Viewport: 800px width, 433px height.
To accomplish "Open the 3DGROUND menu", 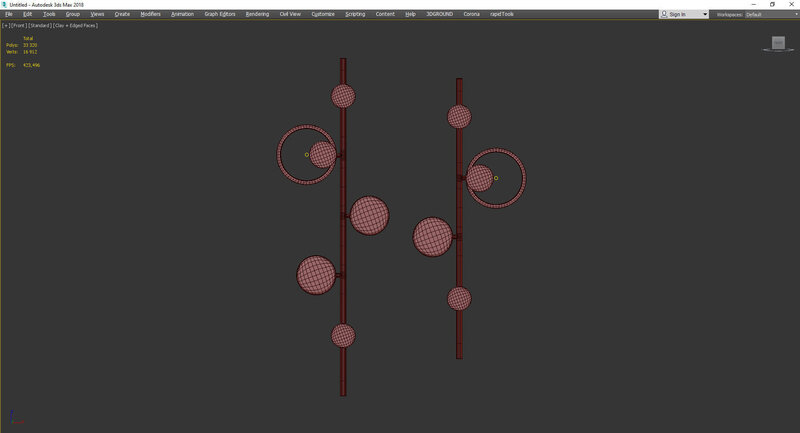I will point(439,14).
